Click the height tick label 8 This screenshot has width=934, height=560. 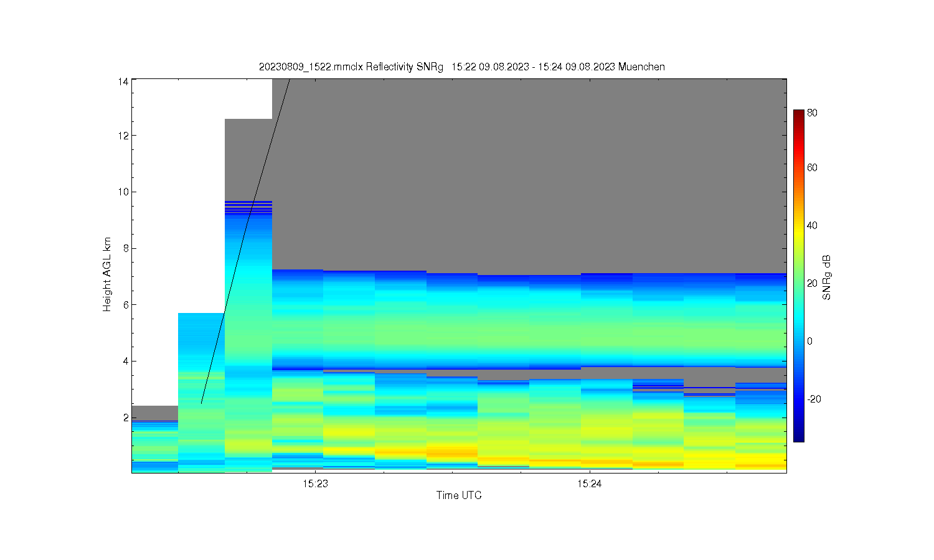[x=126, y=248]
